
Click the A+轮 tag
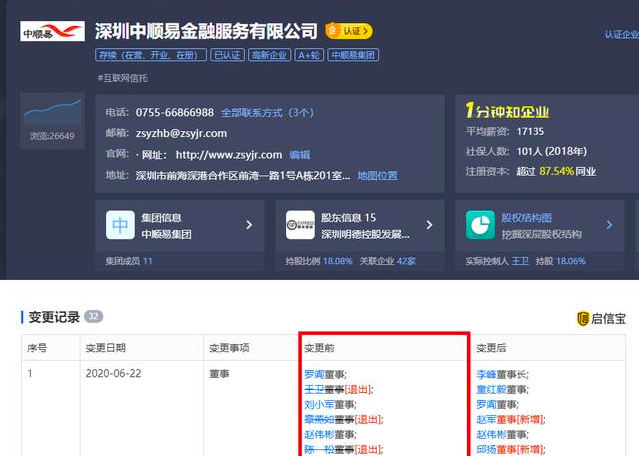(309, 55)
